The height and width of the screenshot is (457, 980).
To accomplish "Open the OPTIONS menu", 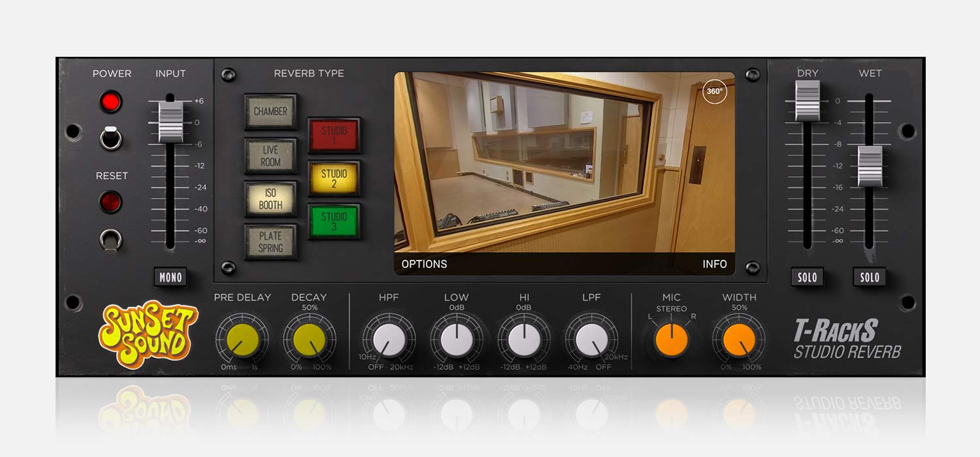I will click(x=424, y=264).
